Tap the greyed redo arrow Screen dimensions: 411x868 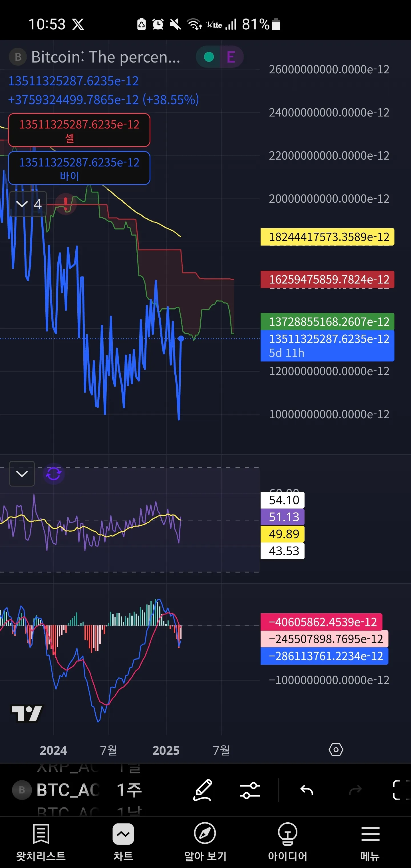355,790
